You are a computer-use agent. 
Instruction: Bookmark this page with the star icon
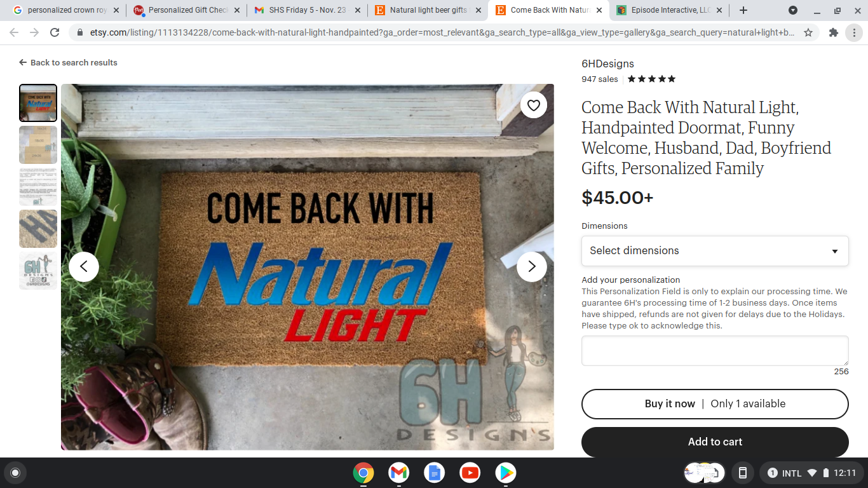(x=808, y=32)
